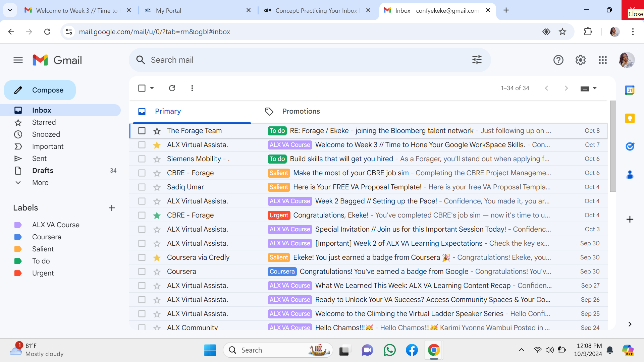This screenshot has height=362, width=644.
Task: Go to older messages with right arrow
Action: point(566,88)
